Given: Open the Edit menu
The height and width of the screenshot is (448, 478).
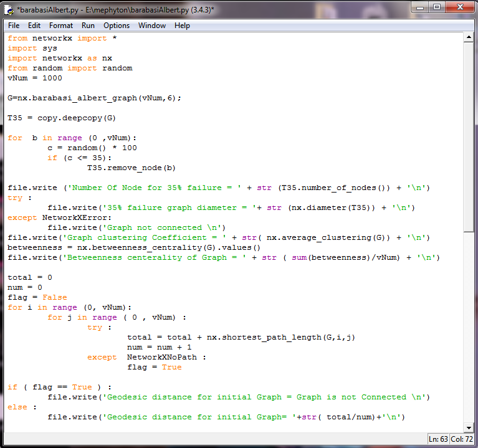Looking at the screenshot, I should tap(34, 26).
